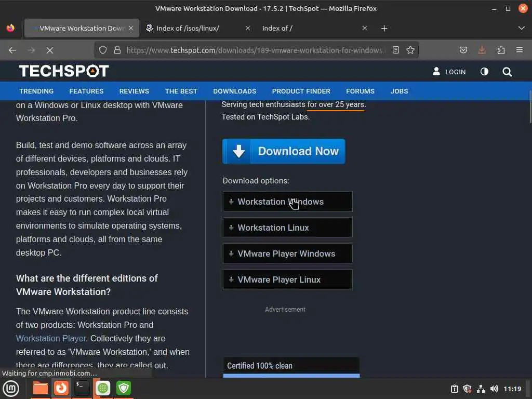Viewport: 532px width, 399px height.
Task: Toggle reader view icon in address bar
Action: [x=395, y=50]
